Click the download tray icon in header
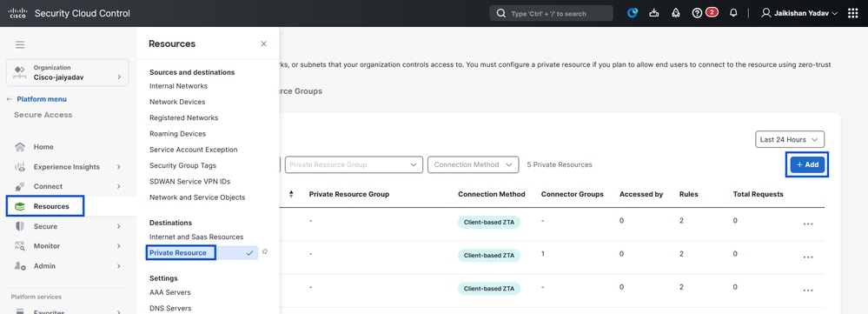Viewport: 868px width, 314px height. 654,13
